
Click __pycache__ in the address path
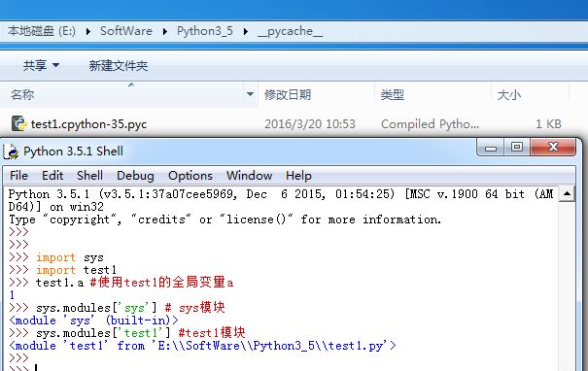(x=290, y=31)
